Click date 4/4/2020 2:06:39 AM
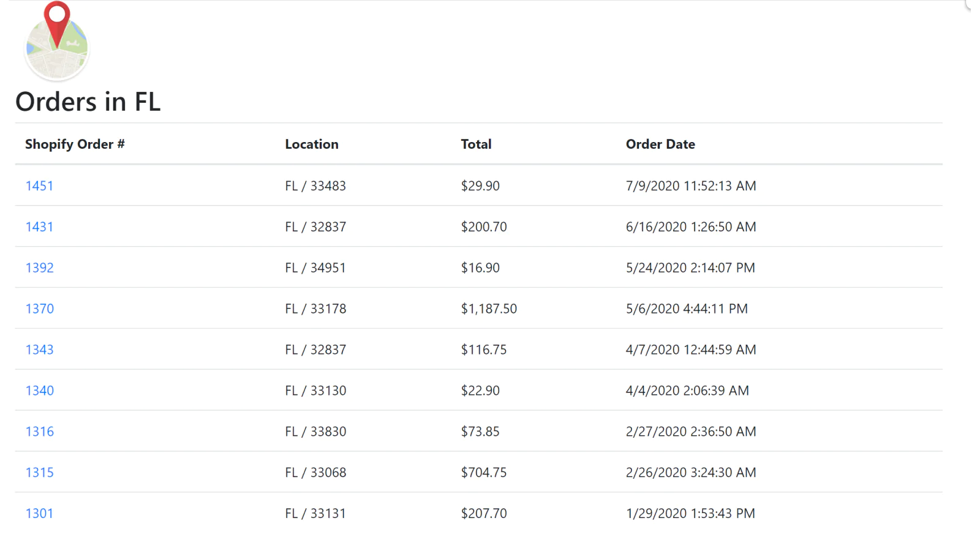The height and width of the screenshot is (551, 980). click(687, 391)
